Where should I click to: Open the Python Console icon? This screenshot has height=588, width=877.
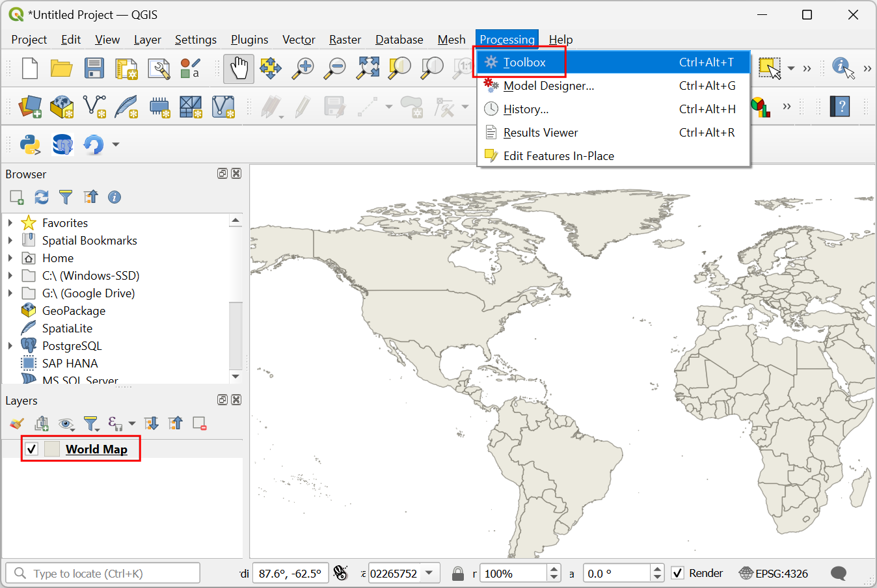pos(30,144)
